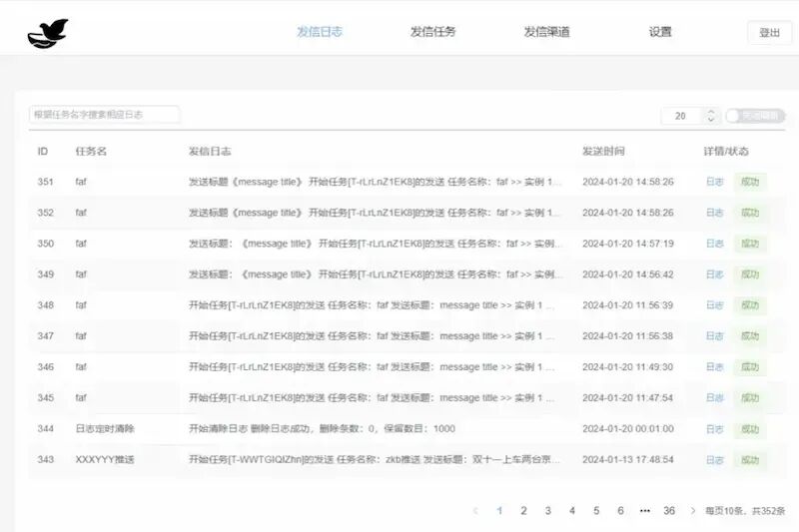Toggle the switch next to the number input
The image size is (799, 532).
click(755, 116)
